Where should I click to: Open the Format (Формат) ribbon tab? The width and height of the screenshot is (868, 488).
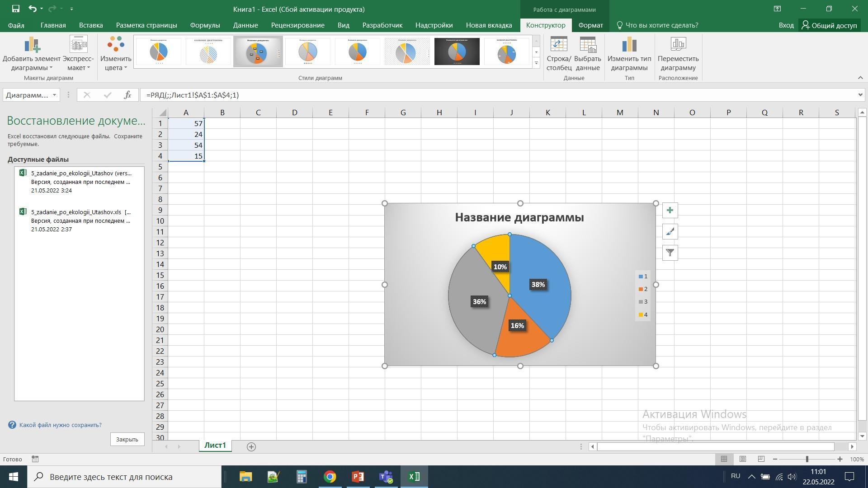pyautogui.click(x=590, y=25)
